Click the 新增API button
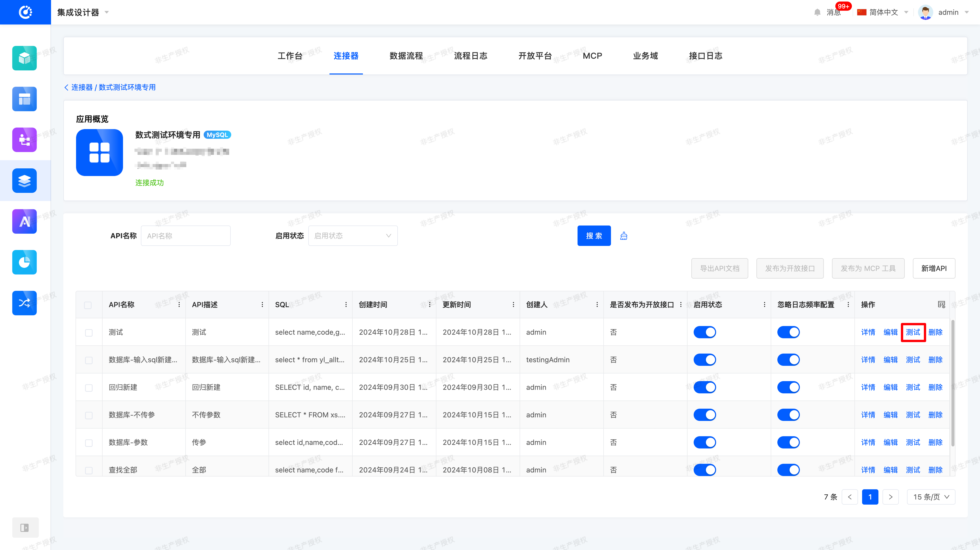Viewport: 980px width, 550px height. tap(934, 269)
